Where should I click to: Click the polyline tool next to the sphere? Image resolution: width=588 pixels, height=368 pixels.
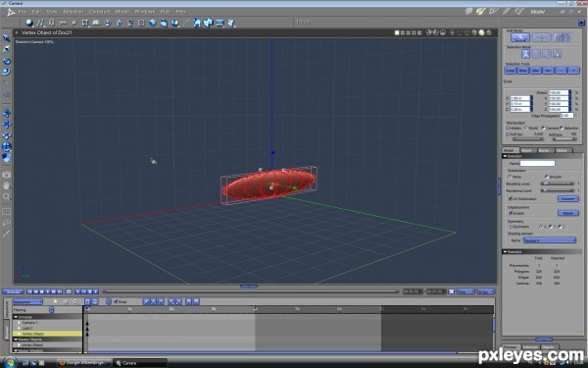coord(40,24)
